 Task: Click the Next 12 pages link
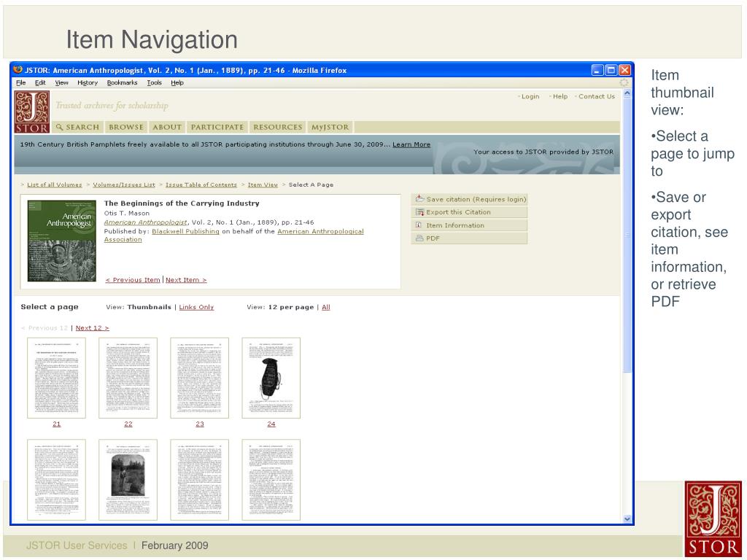tap(92, 328)
